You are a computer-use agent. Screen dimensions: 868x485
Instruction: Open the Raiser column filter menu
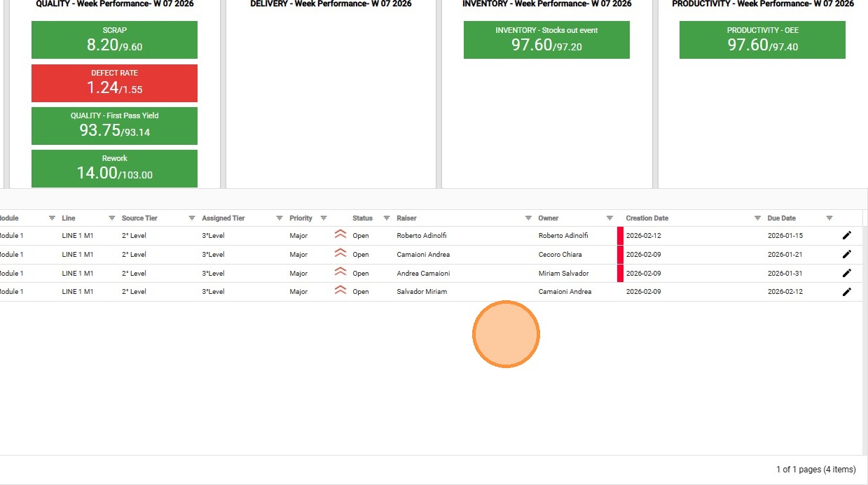528,218
